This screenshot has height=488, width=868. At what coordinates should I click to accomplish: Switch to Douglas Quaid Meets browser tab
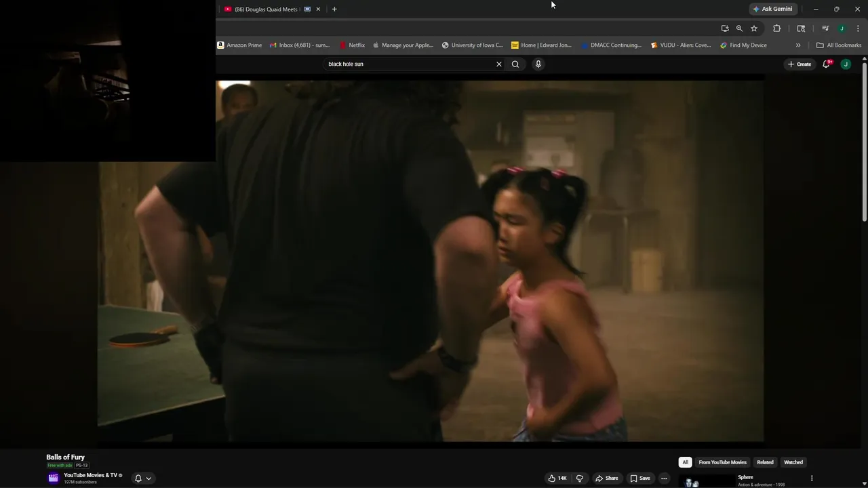[x=266, y=9]
